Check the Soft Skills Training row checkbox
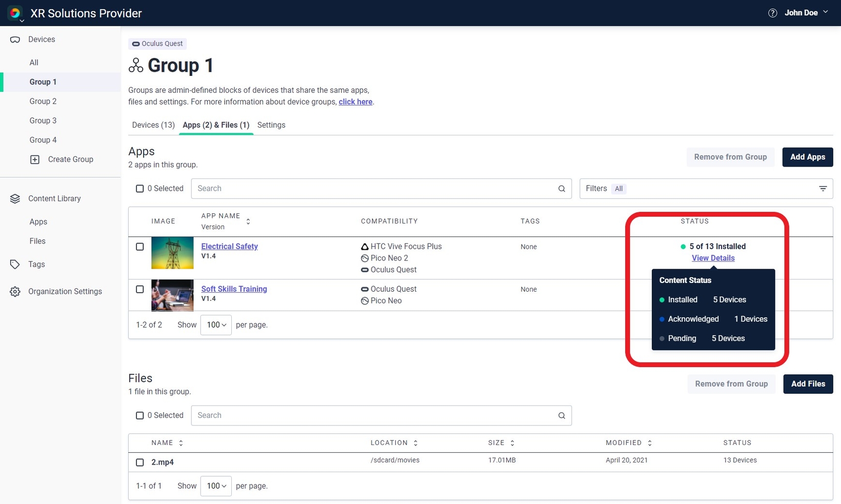 pyautogui.click(x=139, y=289)
